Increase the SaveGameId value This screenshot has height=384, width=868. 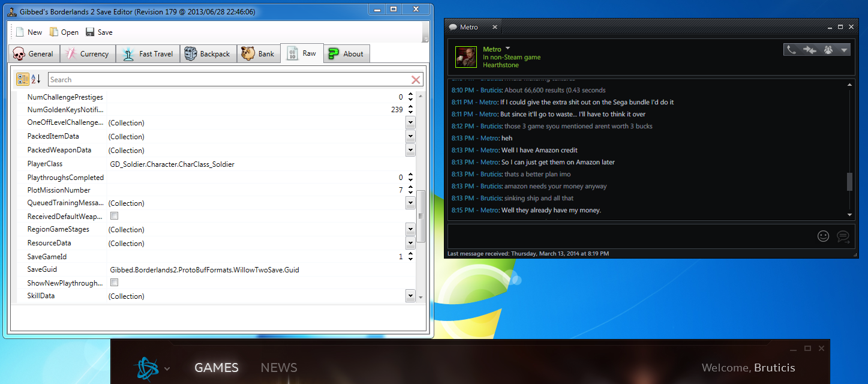[x=410, y=254]
